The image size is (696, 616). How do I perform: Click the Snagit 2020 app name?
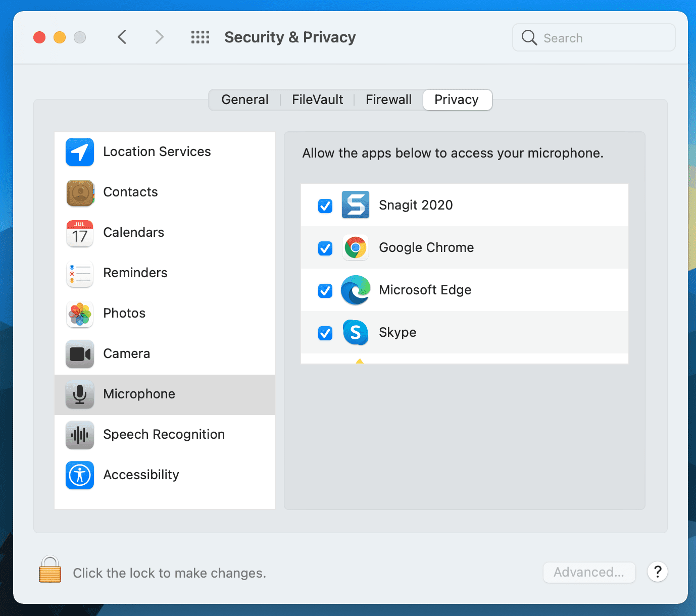[x=416, y=205]
